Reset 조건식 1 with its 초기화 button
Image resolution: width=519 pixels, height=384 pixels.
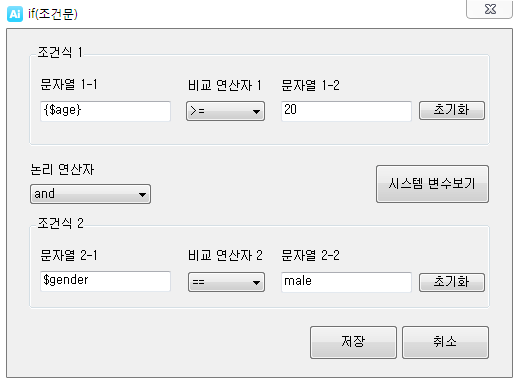[452, 110]
